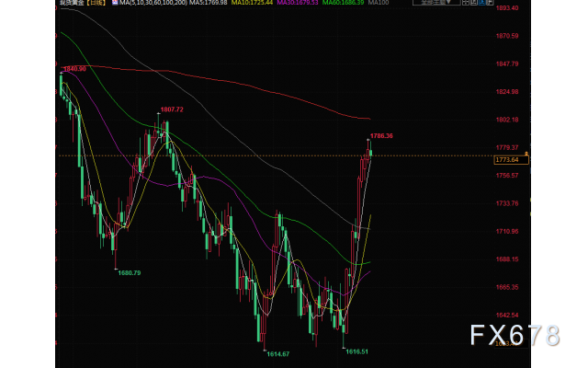Click the purple MA30:1679.53 label
Screen dimensions: 588x368
[x=298, y=2]
